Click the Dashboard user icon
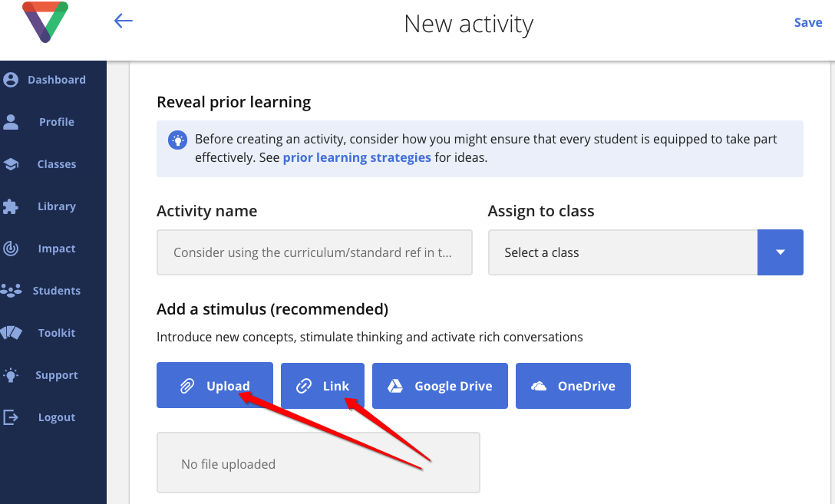Image resolution: width=835 pixels, height=504 pixels. point(11,80)
